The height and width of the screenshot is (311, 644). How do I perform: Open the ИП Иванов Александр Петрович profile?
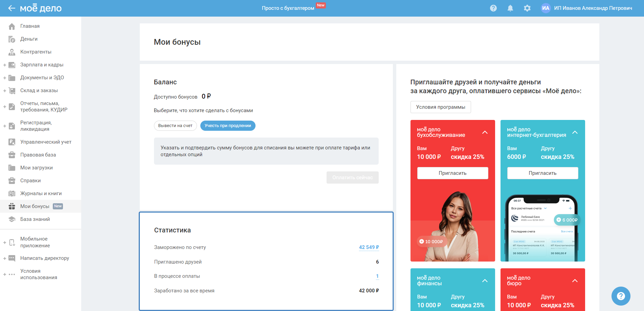[x=593, y=8]
